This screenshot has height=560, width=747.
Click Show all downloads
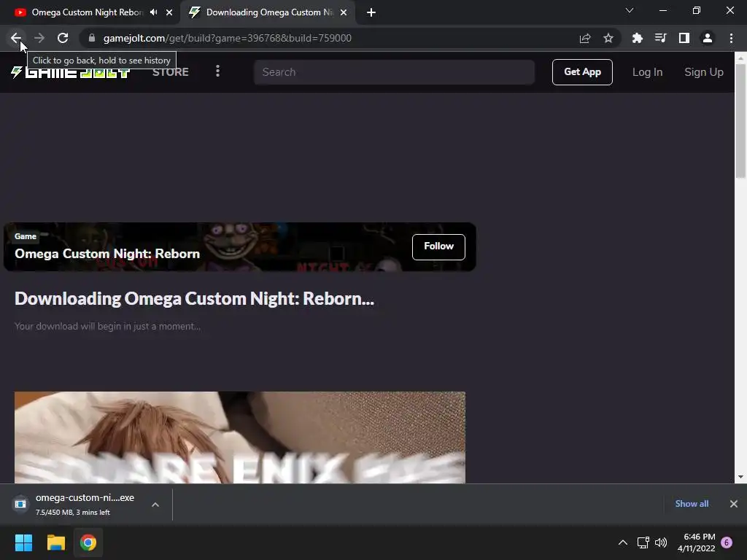[x=692, y=504]
